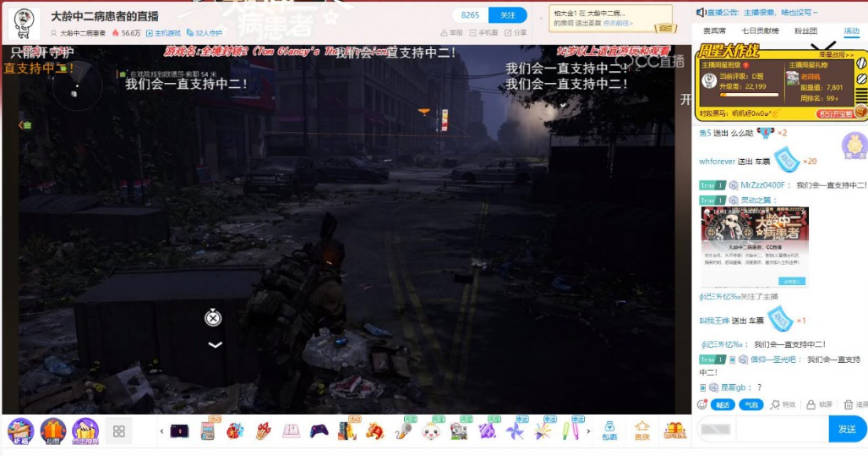Click the 关注 follow button
This screenshot has height=456, width=868.
[508, 15]
